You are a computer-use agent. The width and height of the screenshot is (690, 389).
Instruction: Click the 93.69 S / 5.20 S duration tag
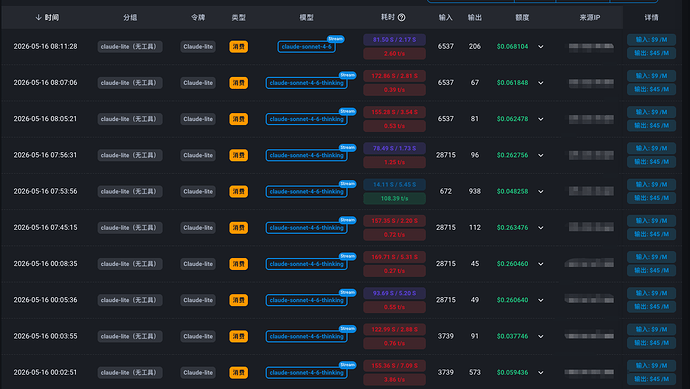click(394, 293)
